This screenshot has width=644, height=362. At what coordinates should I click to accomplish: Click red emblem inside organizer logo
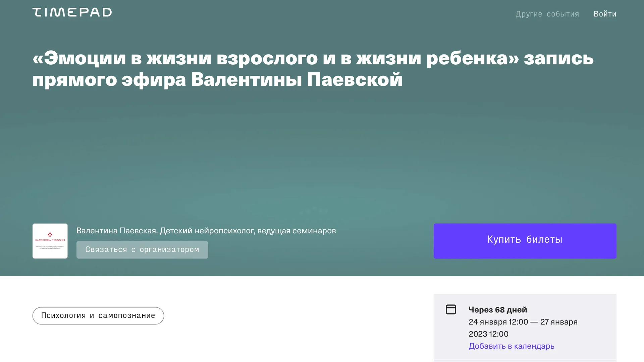pyautogui.click(x=50, y=234)
